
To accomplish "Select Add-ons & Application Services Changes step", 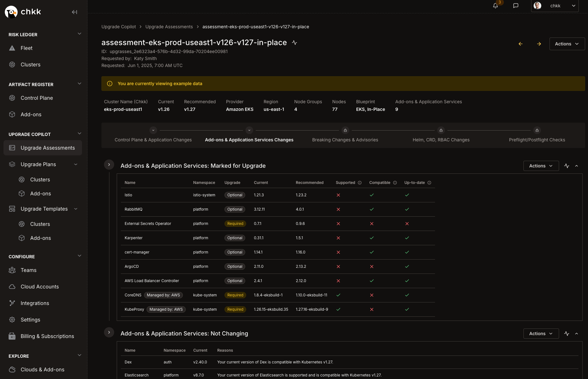I will [249, 140].
